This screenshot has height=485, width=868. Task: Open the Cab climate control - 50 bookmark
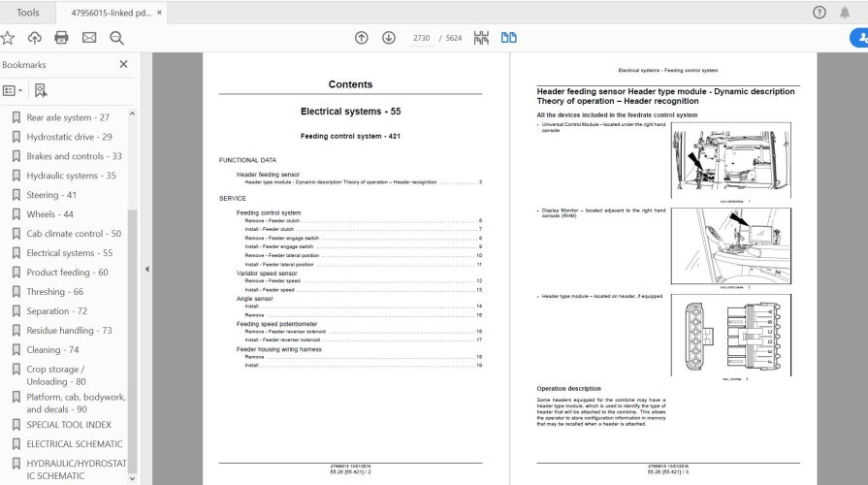point(74,234)
